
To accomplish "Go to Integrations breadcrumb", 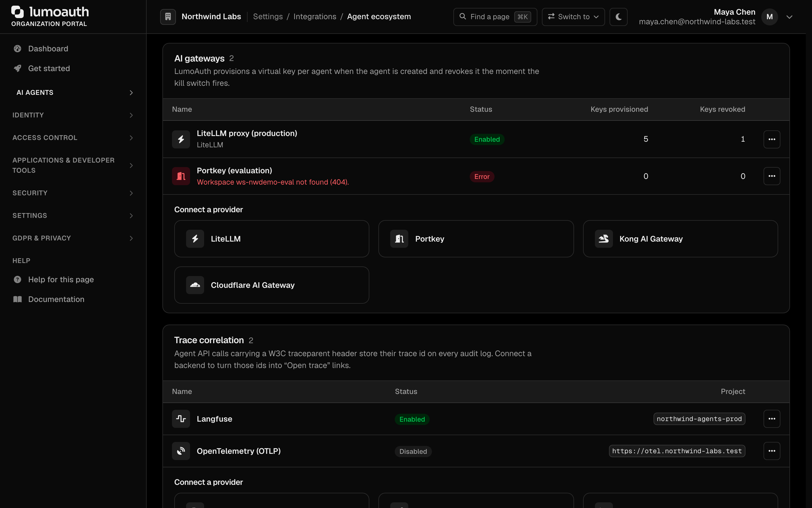I will 315,16.
